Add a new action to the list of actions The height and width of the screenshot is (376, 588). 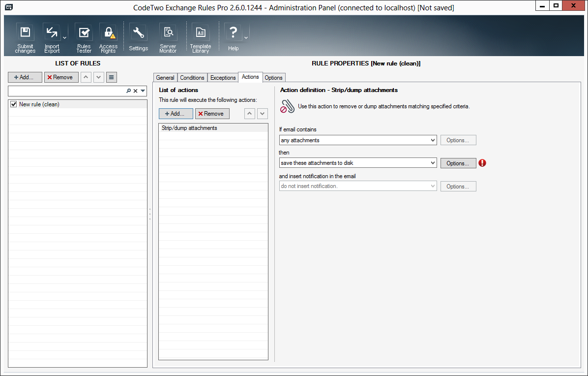pyautogui.click(x=176, y=114)
